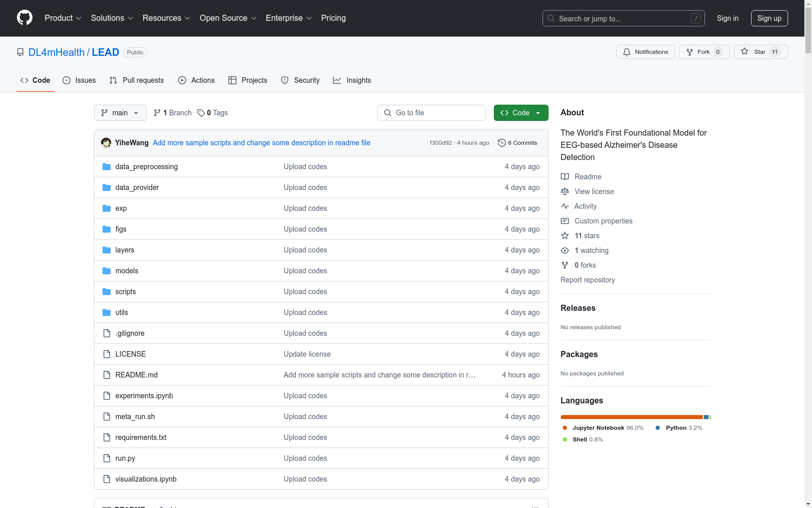Click the exp folder icon
This screenshot has height=508, width=812.
coord(107,208)
